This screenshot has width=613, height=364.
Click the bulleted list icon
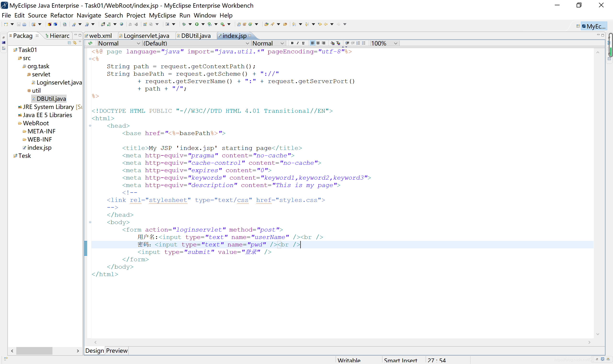point(364,43)
